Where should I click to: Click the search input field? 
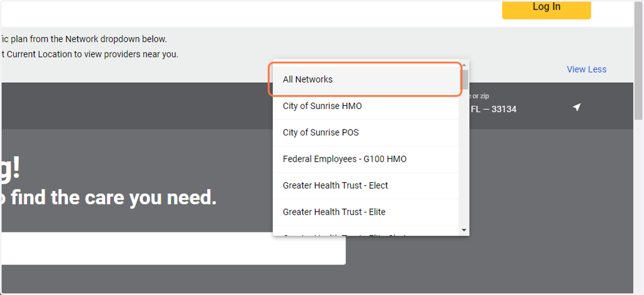173,248
